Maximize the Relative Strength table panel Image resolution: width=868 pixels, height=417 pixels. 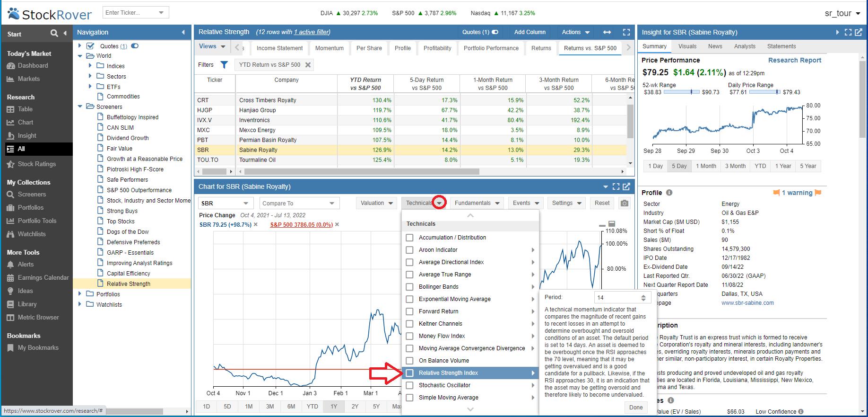coord(626,32)
